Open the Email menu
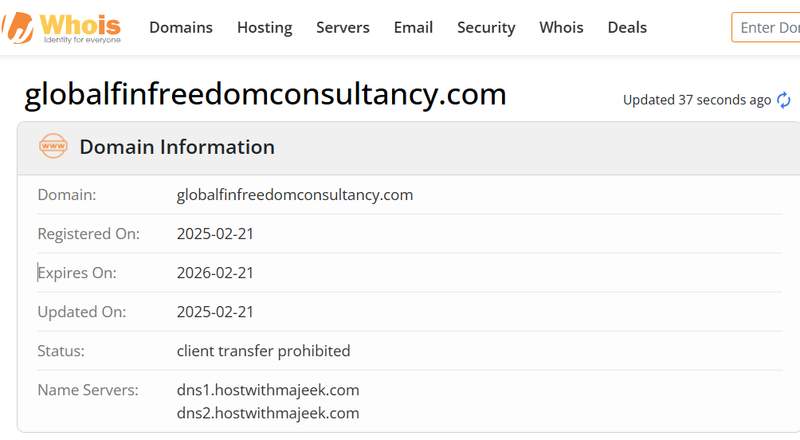The height and width of the screenshot is (440, 800). coord(413,28)
